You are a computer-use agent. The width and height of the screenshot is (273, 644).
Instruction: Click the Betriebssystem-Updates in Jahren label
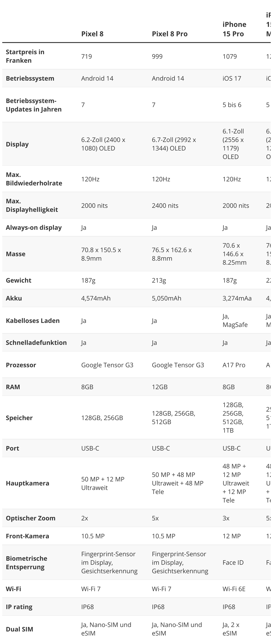pos(34,105)
